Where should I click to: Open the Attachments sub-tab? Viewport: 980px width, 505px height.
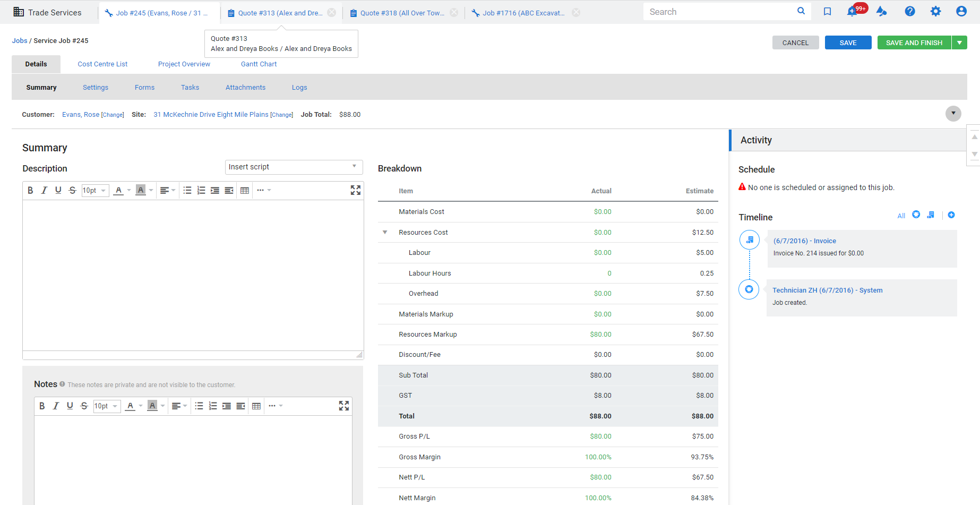tap(245, 88)
